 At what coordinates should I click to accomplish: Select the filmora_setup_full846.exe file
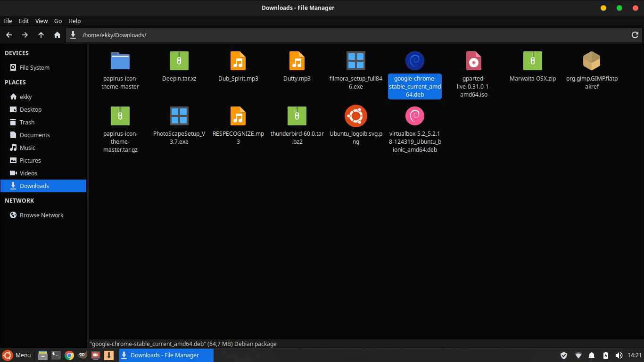355,61
